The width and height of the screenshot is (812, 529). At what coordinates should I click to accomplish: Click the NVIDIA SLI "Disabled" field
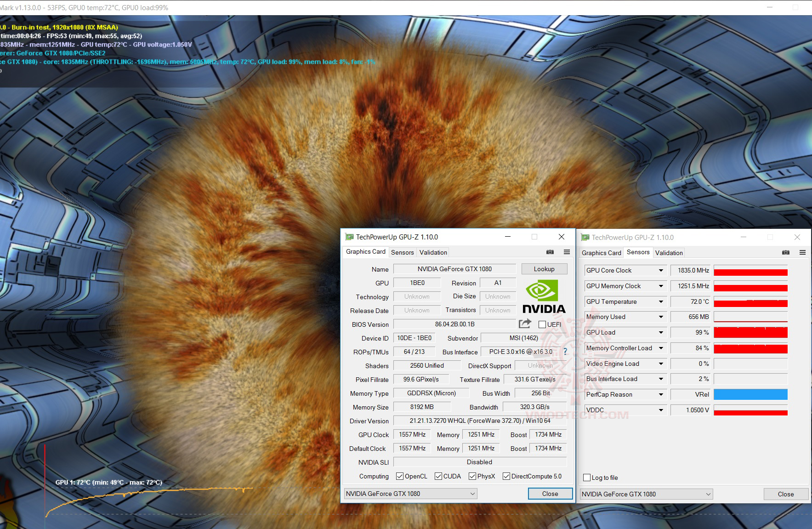pos(480,462)
